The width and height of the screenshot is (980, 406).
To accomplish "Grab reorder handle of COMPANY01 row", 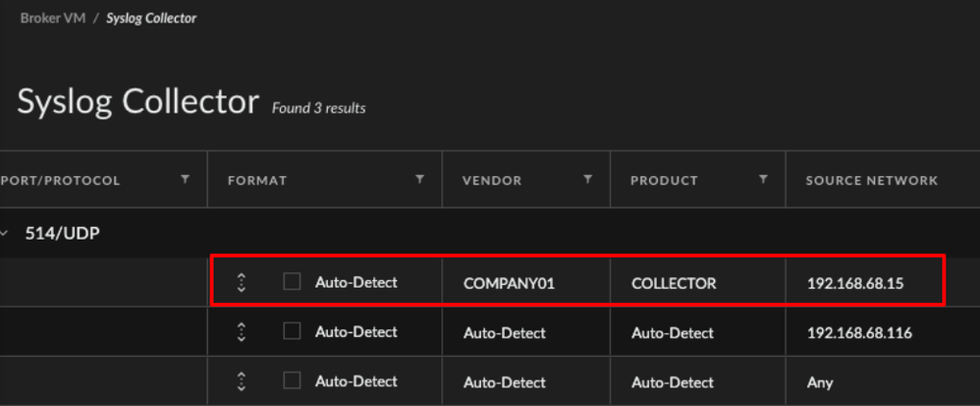I will tap(242, 283).
